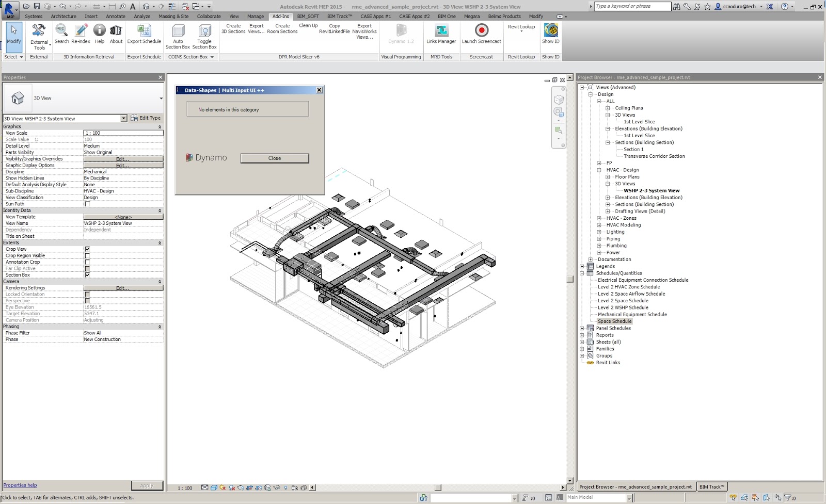The width and height of the screenshot is (826, 504).
Task: Switch to the Modify ribbon tab
Action: pyautogui.click(x=536, y=16)
